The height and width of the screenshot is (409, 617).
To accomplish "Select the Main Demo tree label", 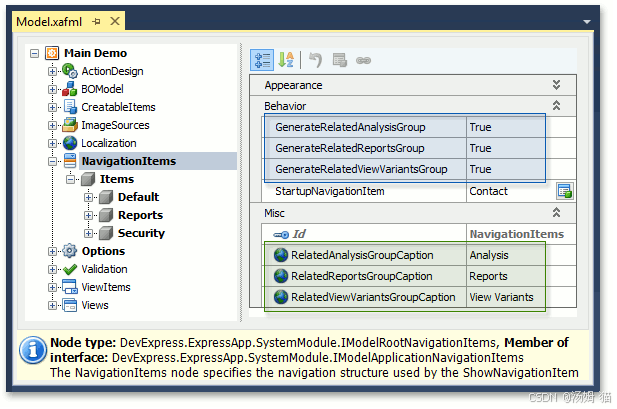I will click(x=96, y=53).
